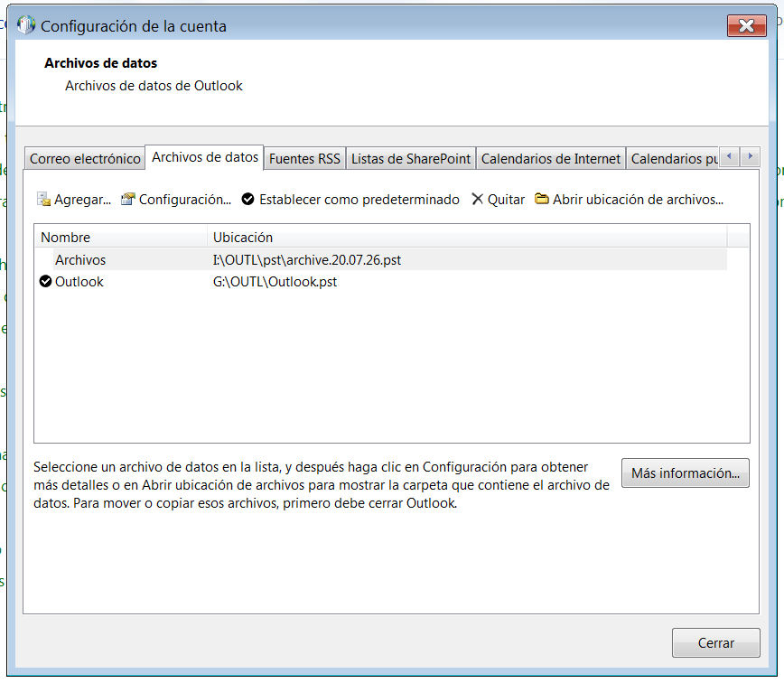This screenshot has width=784, height=683.
Task: Sort list by the Ubicación column header
Action: (467, 237)
